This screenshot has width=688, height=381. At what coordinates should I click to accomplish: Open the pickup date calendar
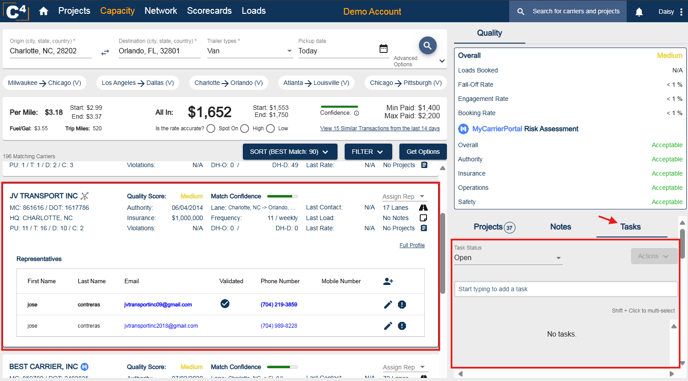click(x=383, y=49)
